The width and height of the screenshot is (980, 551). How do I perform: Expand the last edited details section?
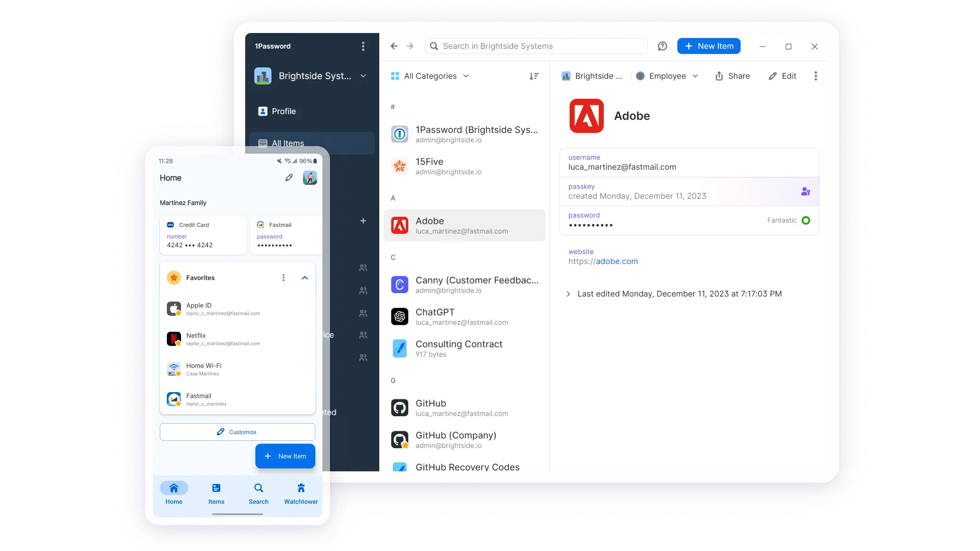[x=568, y=293]
